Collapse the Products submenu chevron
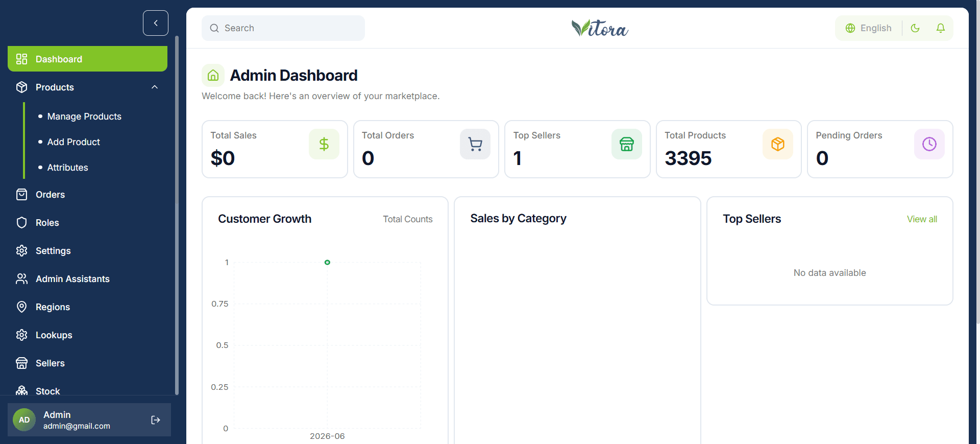This screenshot has width=980, height=444. [155, 87]
